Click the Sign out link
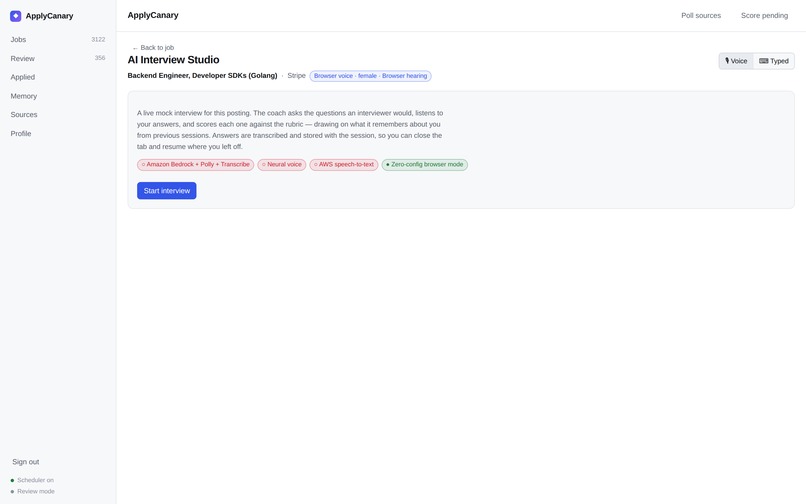The height and width of the screenshot is (504, 806). (x=26, y=462)
